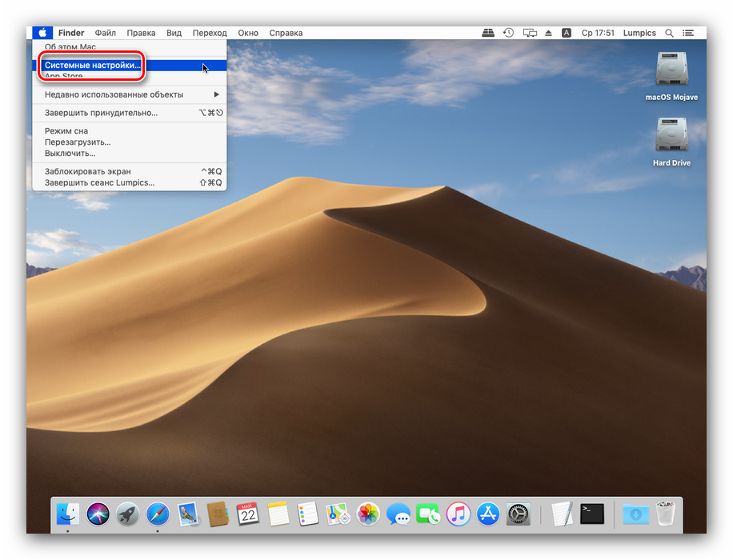Select Системные настройки menu item

tap(93, 65)
